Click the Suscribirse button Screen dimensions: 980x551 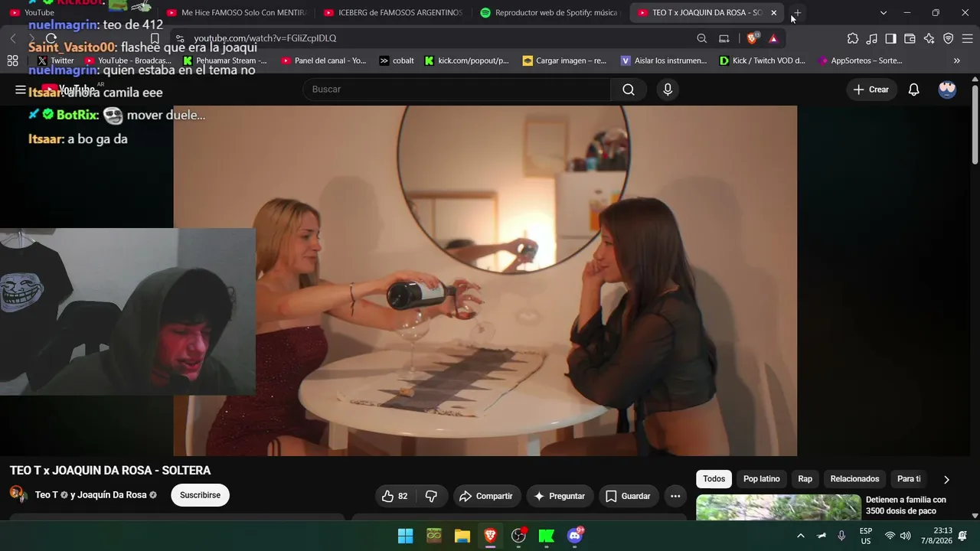pos(200,495)
